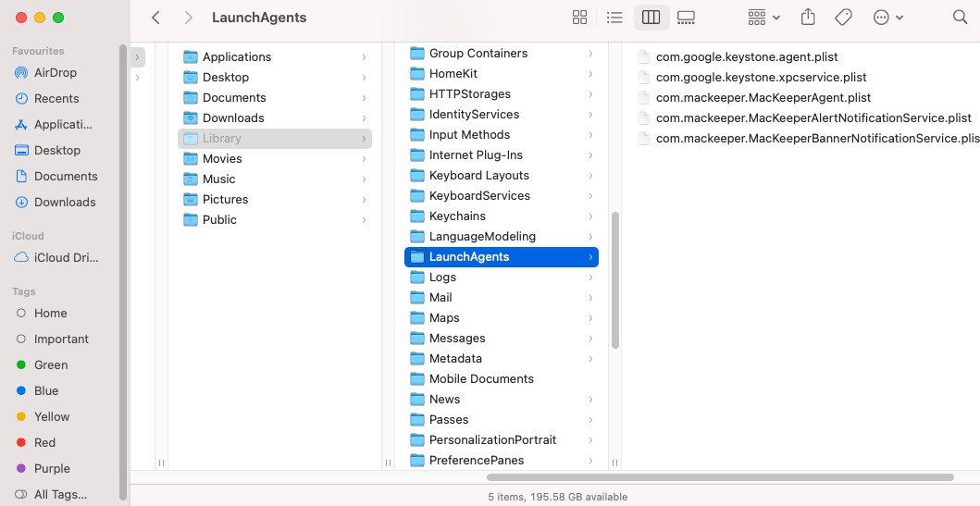Screen dimensions: 980x506
Task: Open the HomeKit folder
Action: click(x=502, y=74)
